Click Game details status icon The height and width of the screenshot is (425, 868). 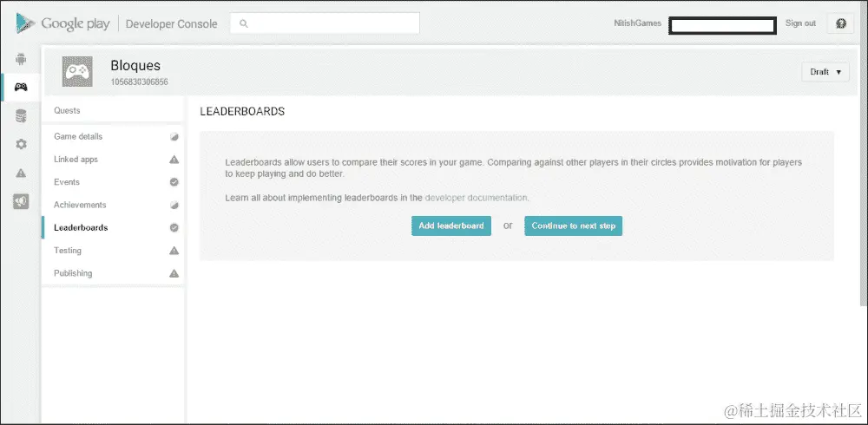174,137
